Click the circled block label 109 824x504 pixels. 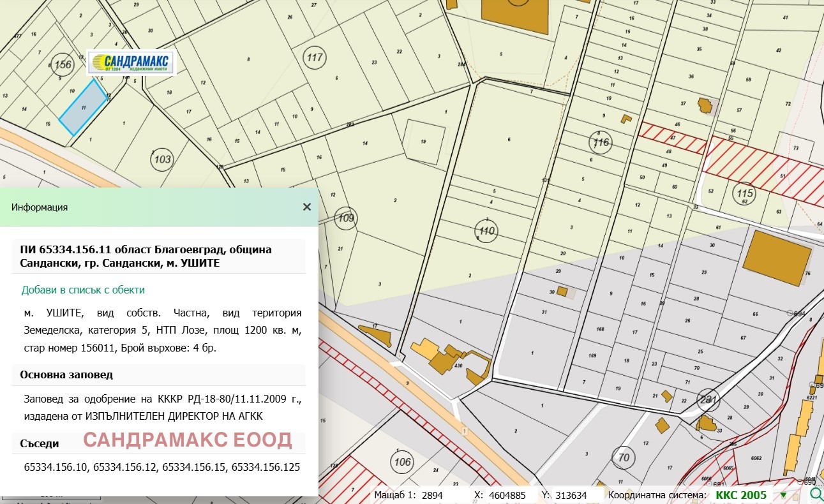click(345, 218)
